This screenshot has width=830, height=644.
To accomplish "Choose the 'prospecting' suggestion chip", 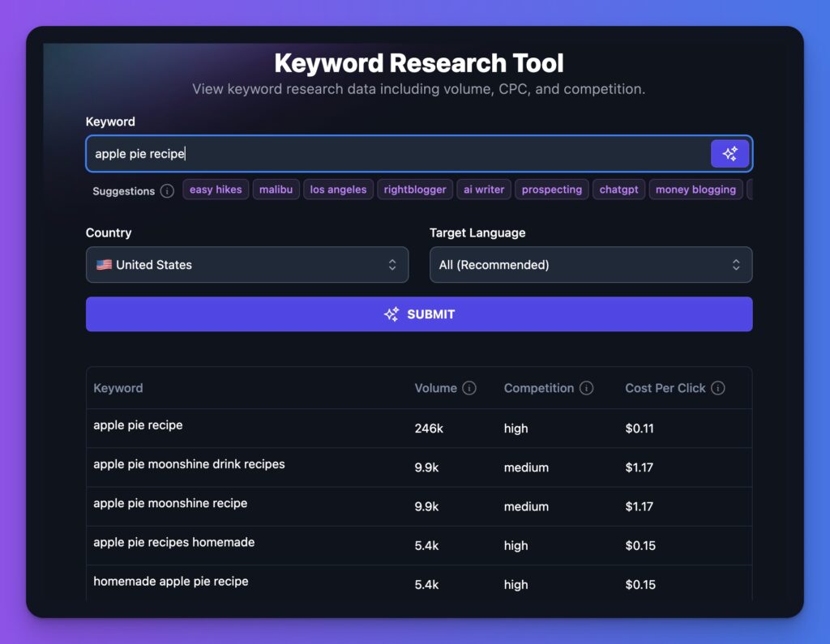I will pos(551,189).
